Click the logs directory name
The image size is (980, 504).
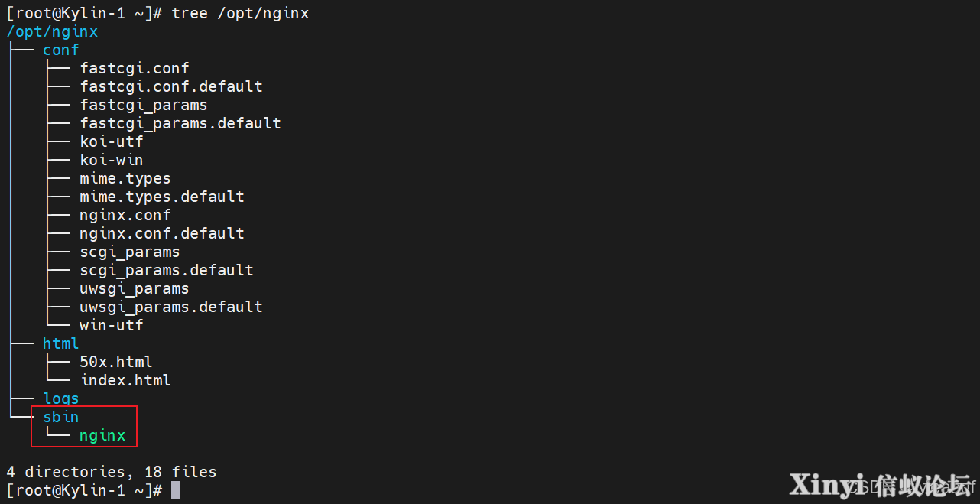pos(61,398)
